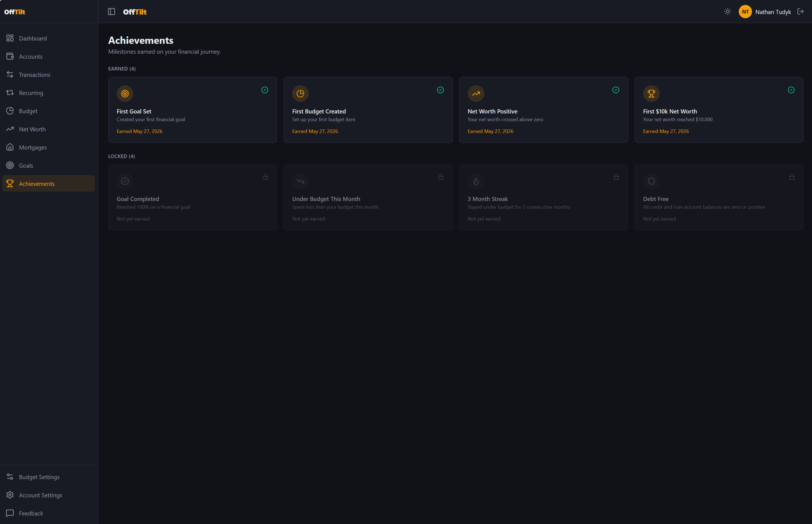This screenshot has width=812, height=524.
Task: Click 'Your net worth reached $10,000' text
Action: [x=678, y=120]
